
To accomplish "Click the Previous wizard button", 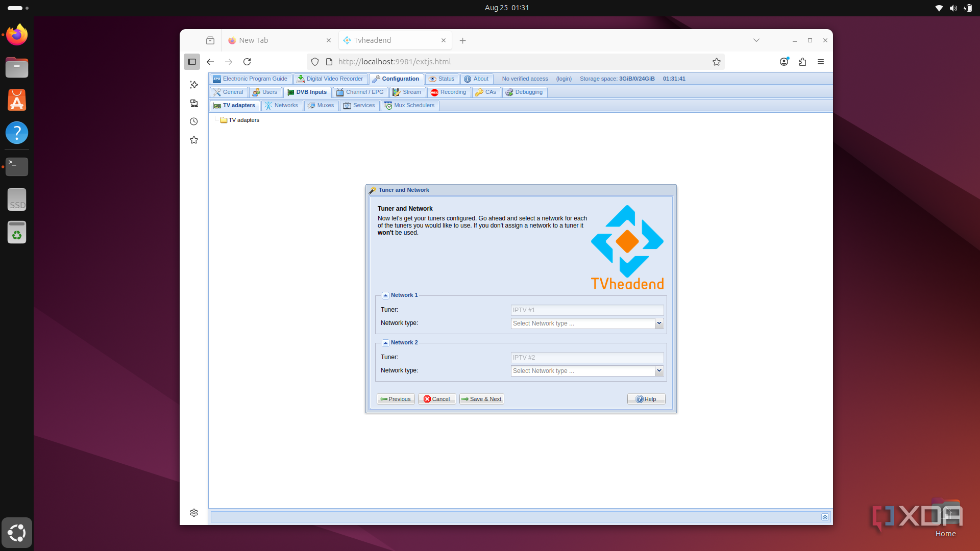I will [396, 399].
